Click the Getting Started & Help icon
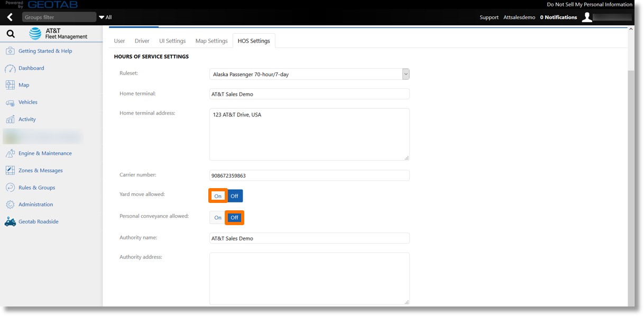 click(x=10, y=51)
